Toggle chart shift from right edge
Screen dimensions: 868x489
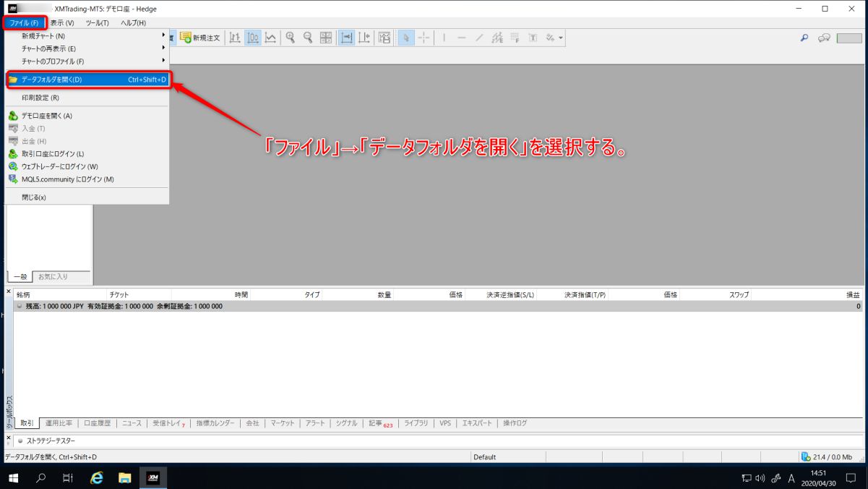click(x=364, y=37)
